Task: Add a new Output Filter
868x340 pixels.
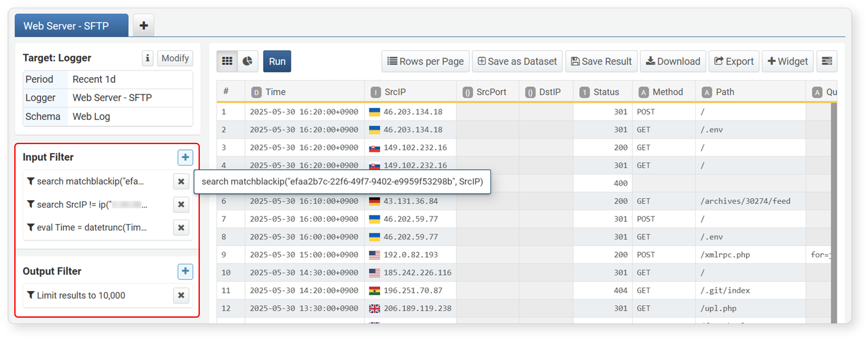Action: [x=185, y=271]
